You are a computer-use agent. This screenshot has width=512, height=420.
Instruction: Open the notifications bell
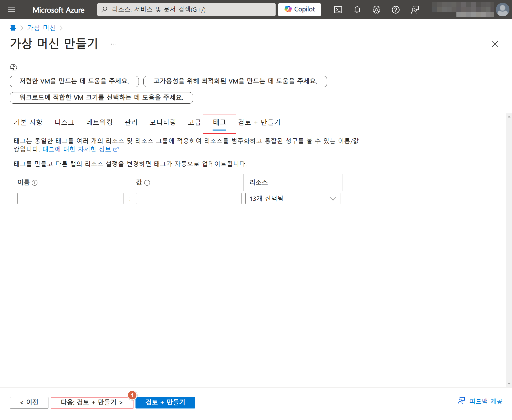(x=357, y=10)
